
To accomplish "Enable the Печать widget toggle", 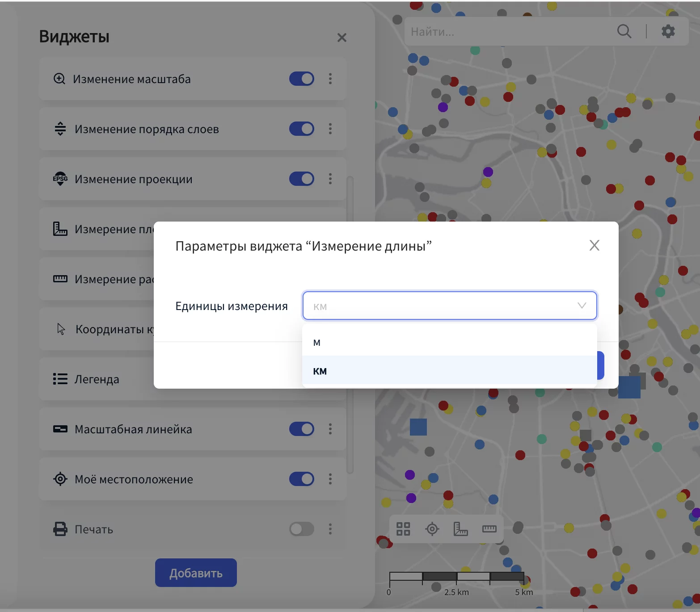I will pos(301,529).
